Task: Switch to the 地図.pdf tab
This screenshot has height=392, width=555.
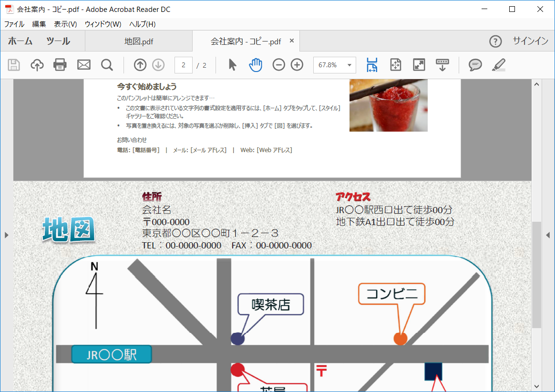Action: [x=138, y=41]
